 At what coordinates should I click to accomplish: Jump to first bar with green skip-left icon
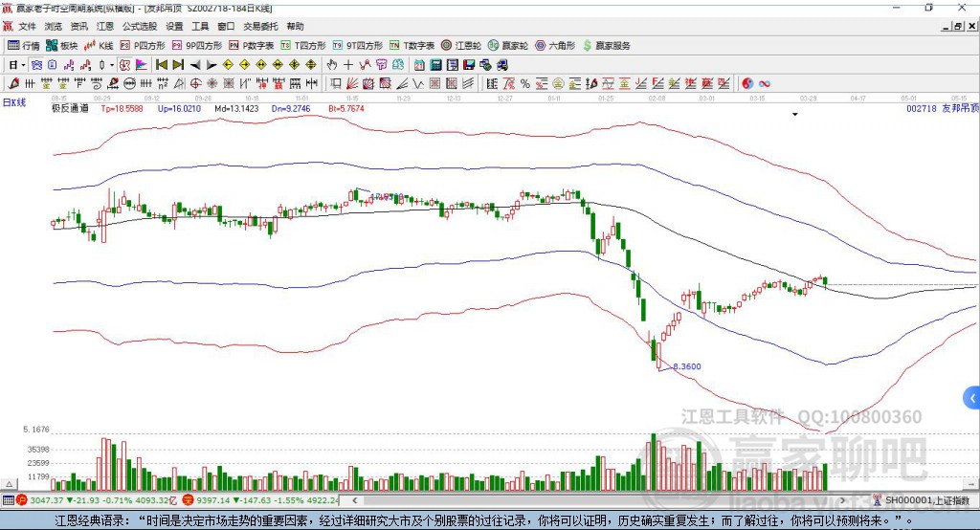[162, 65]
